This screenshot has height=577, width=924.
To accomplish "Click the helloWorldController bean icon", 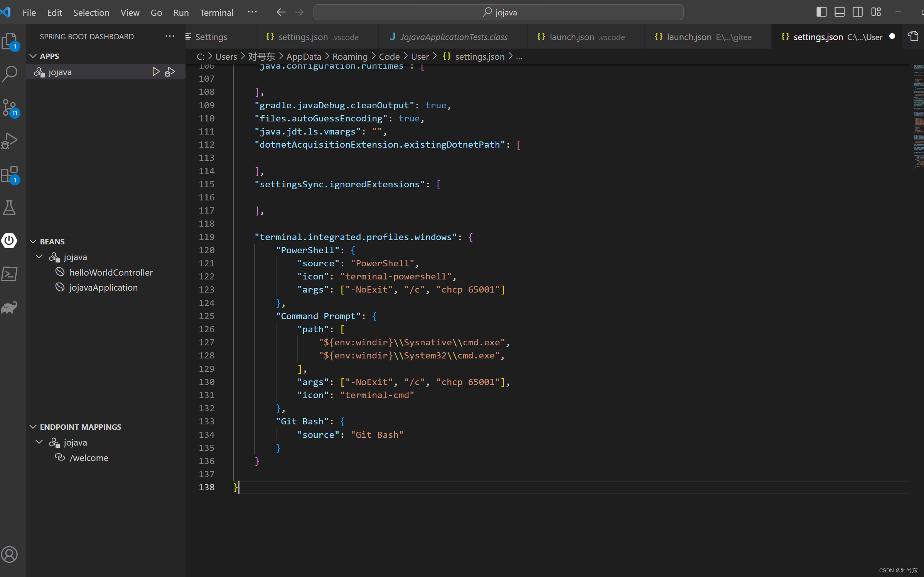I will [x=60, y=272].
